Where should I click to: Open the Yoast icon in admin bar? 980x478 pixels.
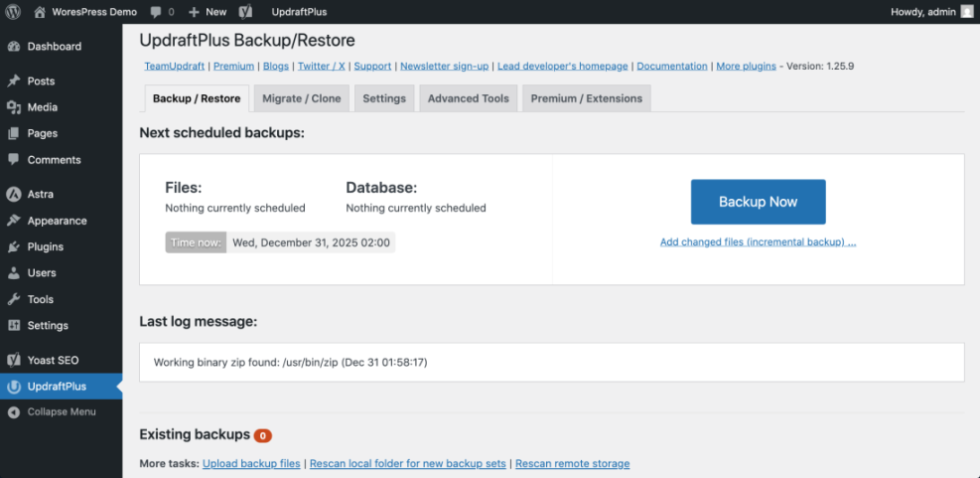pyautogui.click(x=247, y=11)
